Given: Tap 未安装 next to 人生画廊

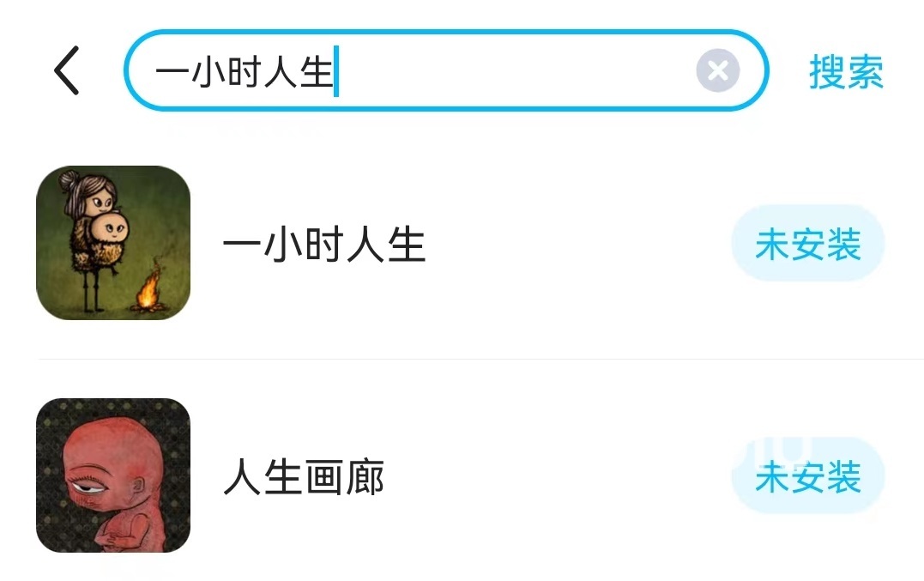Looking at the screenshot, I should click(x=808, y=475).
